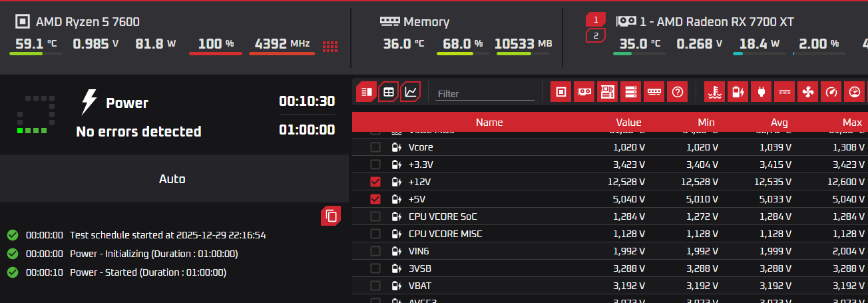
Task: Toggle the storage sensors filter icon
Action: pyautogui.click(x=630, y=92)
